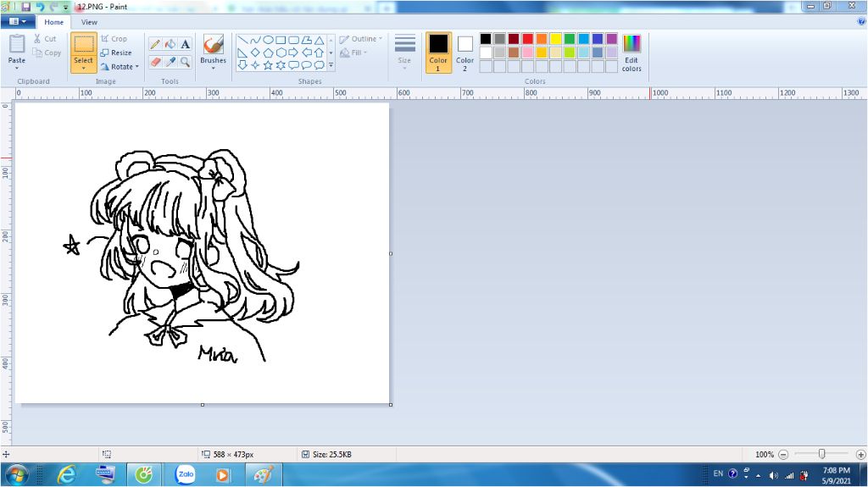Select the Fill with color bucket tool

coord(170,44)
